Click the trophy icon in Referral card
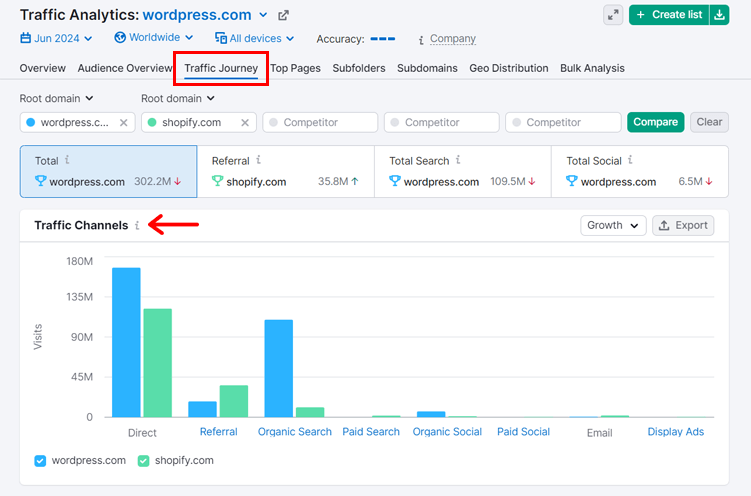The width and height of the screenshot is (751, 496). click(x=217, y=181)
